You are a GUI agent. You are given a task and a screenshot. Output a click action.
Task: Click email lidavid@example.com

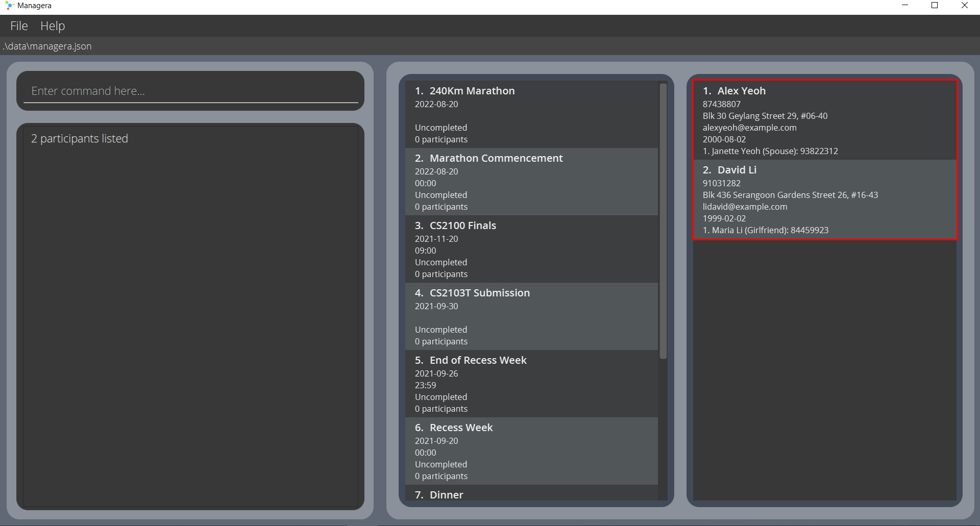point(745,207)
